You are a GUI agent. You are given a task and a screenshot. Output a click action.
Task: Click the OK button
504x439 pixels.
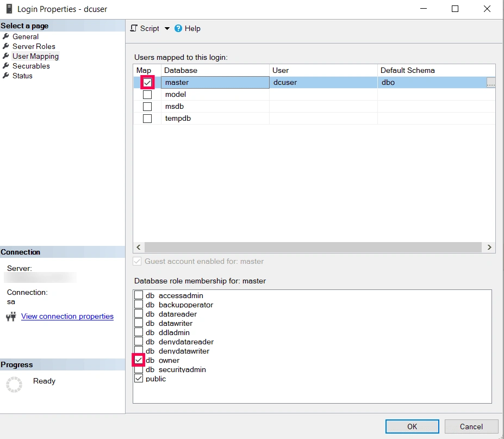click(x=412, y=426)
